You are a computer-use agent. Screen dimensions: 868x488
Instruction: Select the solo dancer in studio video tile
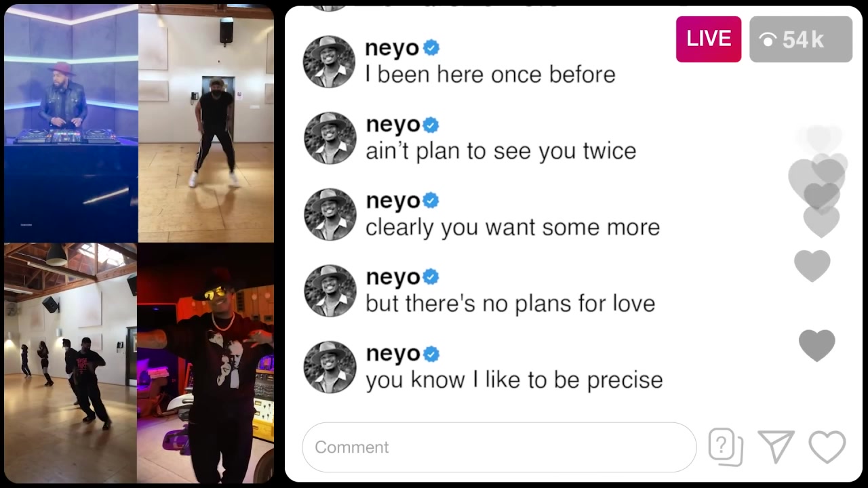(206, 123)
